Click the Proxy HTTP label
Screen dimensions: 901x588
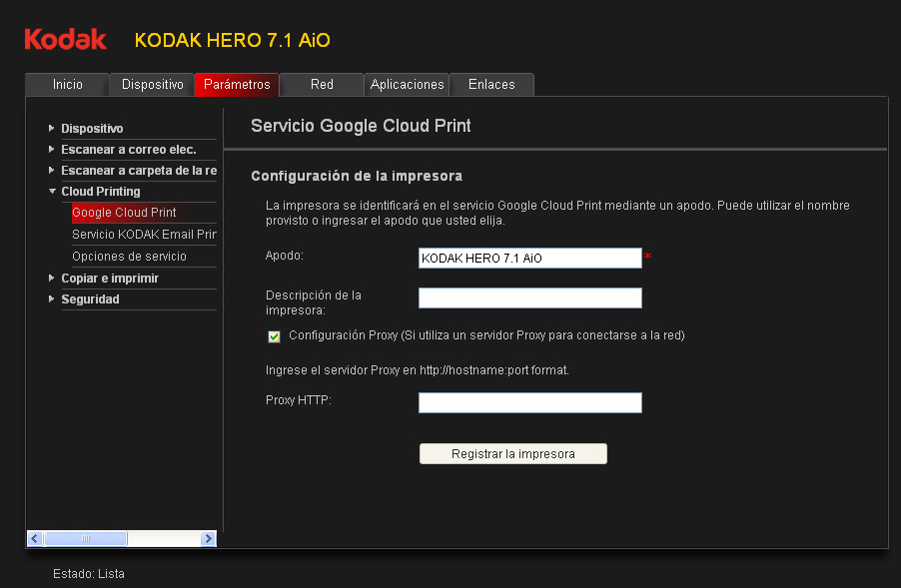[299, 400]
